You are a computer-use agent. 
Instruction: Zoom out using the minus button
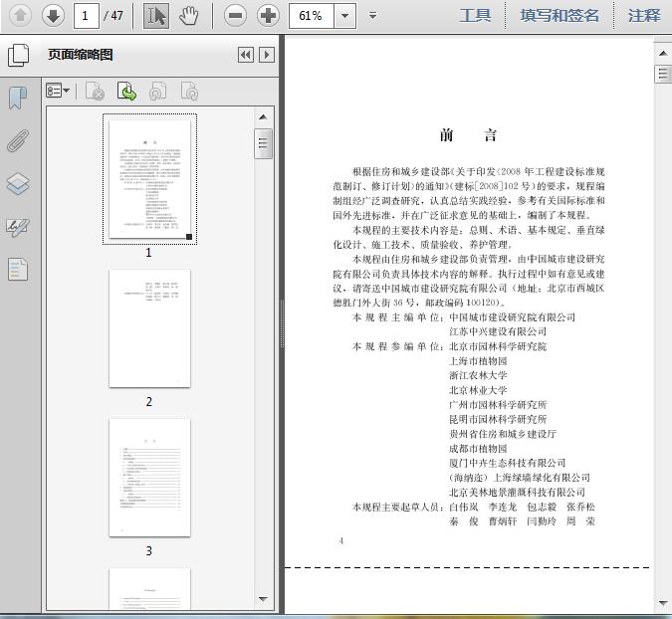235,15
